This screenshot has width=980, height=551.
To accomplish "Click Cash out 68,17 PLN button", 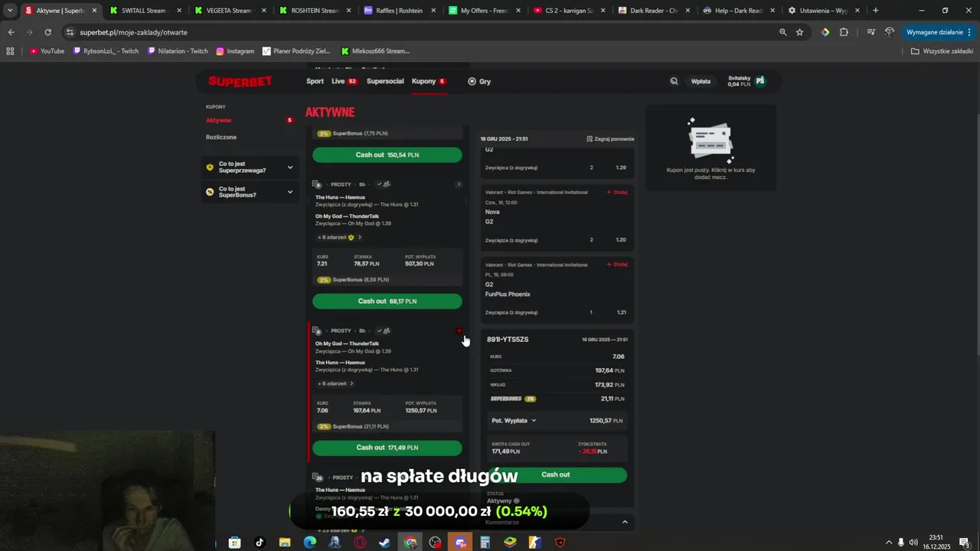I will pos(387,301).
